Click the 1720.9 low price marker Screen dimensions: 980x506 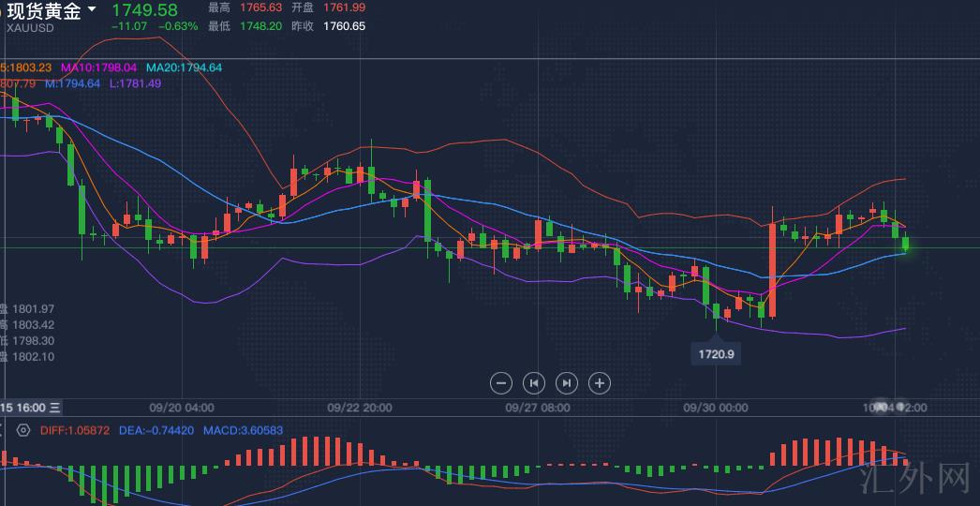[716, 353]
